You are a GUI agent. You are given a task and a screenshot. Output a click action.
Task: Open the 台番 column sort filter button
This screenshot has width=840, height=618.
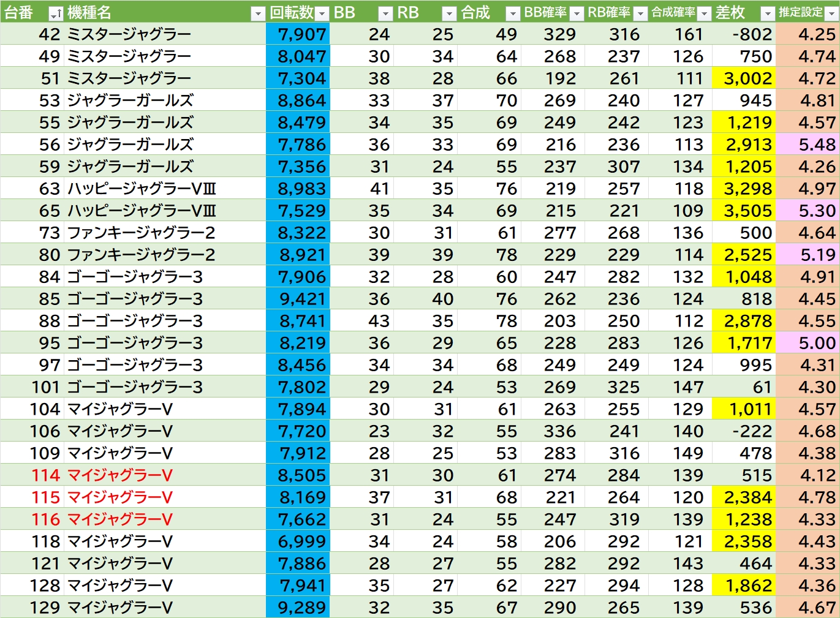[x=55, y=13]
